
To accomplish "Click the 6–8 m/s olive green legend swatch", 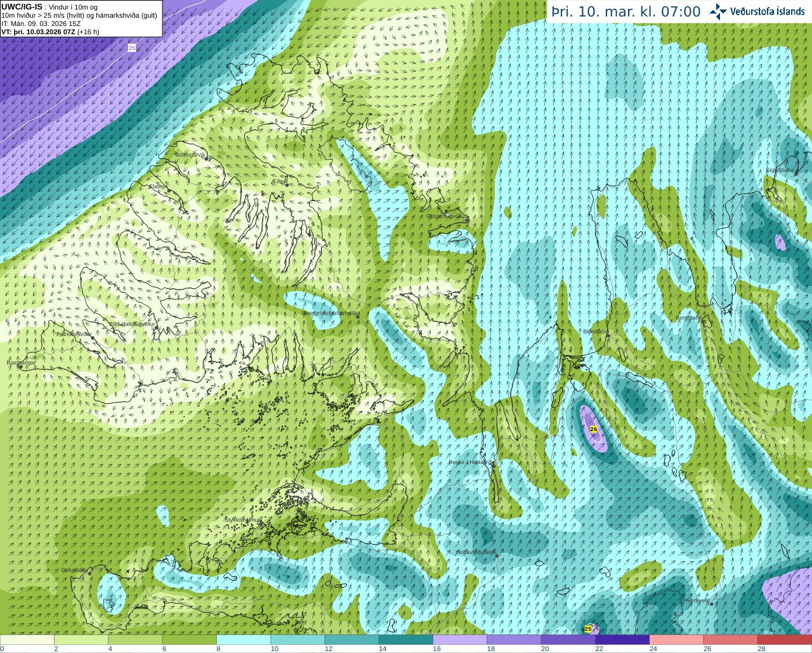I will [x=190, y=640].
